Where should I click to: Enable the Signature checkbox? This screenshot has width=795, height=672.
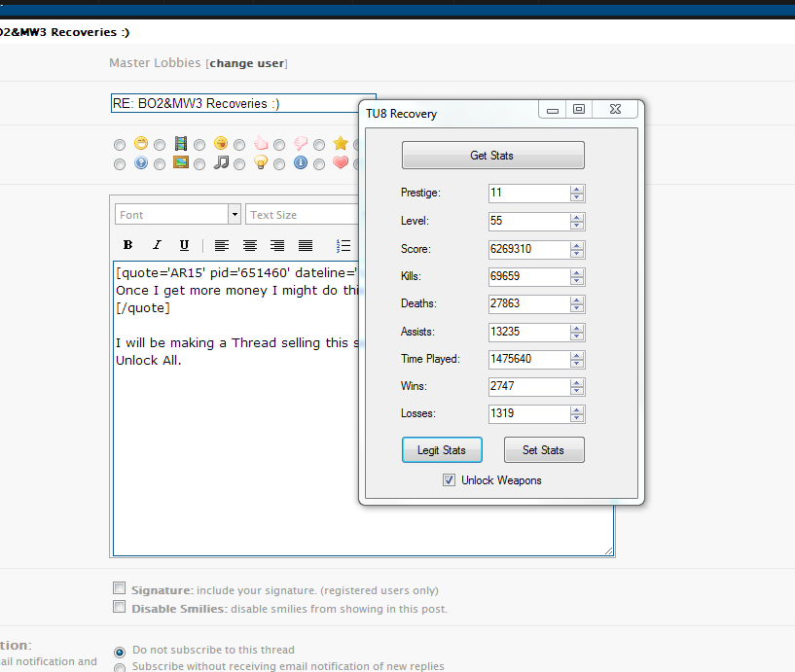119,587
